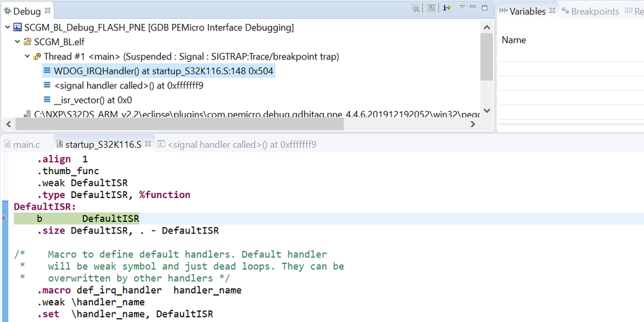Collapse the SCGM_BL.elf tree node
Screen dimensions: 644x322
pos(17,42)
